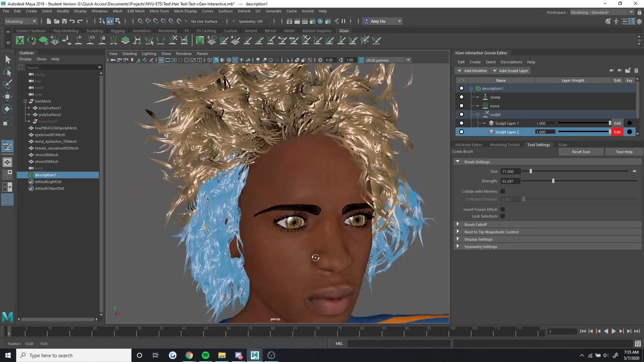Image resolution: width=644 pixels, height=362 pixels.
Task: Enable the Invert Frozen Effect checkbox
Action: click(503, 209)
